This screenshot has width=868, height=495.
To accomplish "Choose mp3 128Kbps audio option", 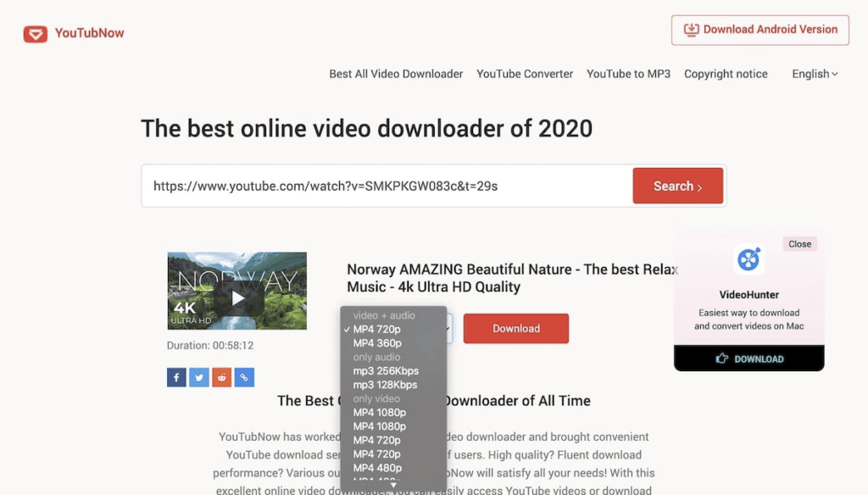I will point(393,385).
